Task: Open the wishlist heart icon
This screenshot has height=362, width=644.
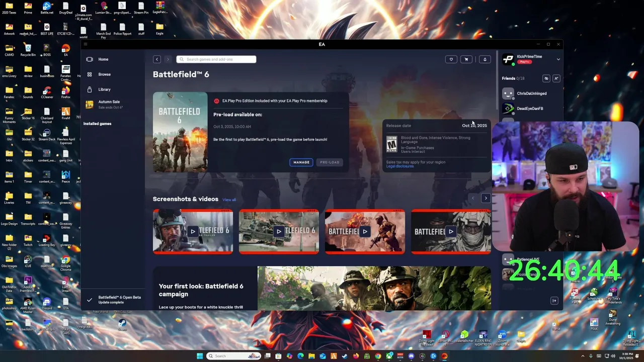Action: [x=451, y=59]
